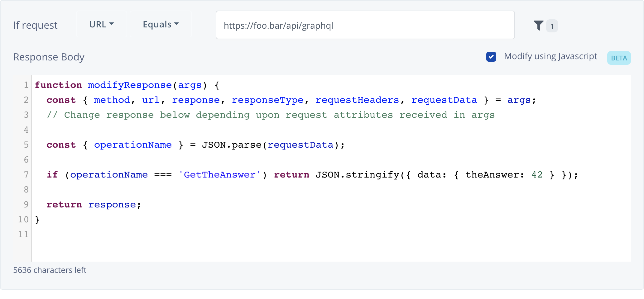
Task: Click the number 42 in the code
Action: coord(537,175)
